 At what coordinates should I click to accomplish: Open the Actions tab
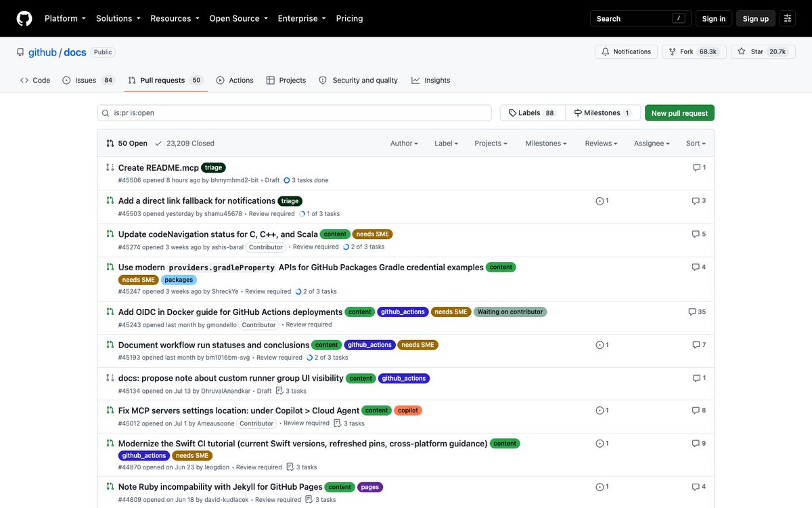tap(235, 80)
